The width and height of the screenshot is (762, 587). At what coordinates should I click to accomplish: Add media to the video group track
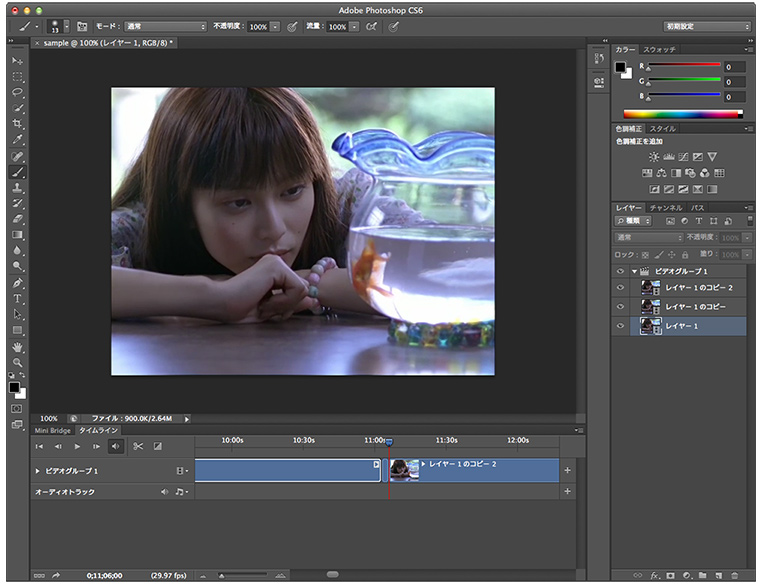(568, 470)
